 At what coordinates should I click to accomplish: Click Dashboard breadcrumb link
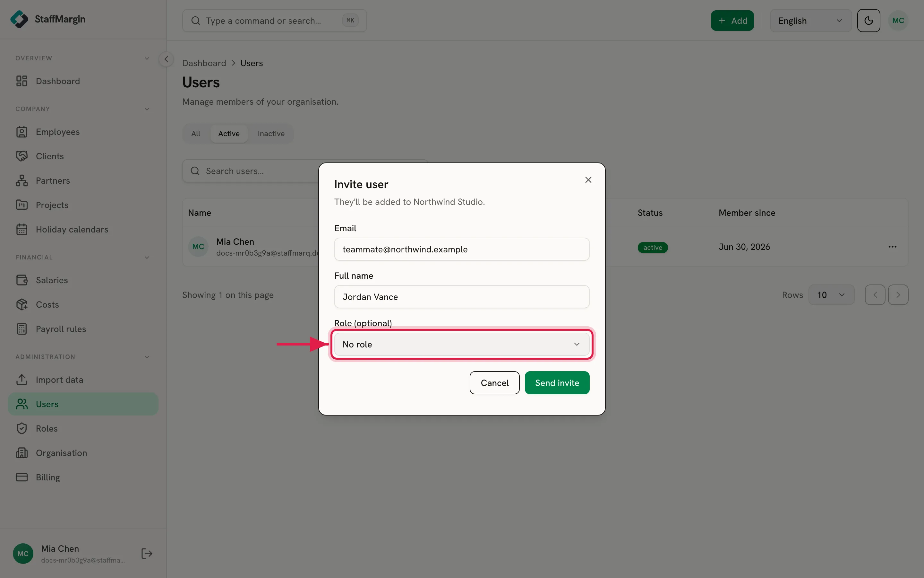(204, 63)
